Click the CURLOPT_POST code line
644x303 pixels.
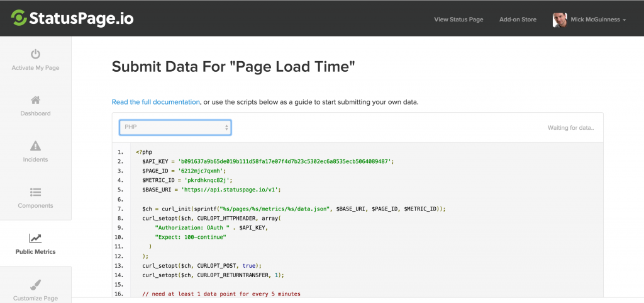pyautogui.click(x=202, y=266)
